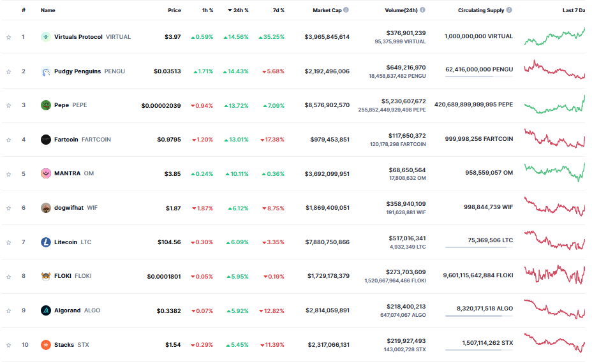Open Litecoin coin page link
Screen dimensions: 592x364
coord(66,242)
